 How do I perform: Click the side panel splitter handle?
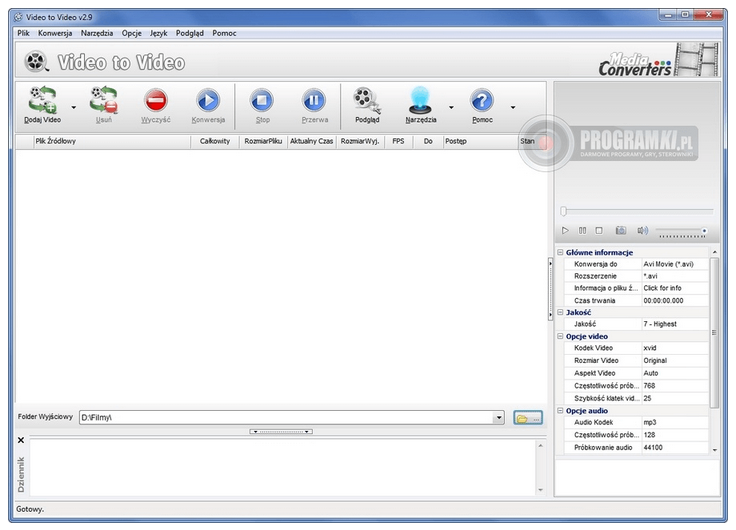(x=550, y=289)
